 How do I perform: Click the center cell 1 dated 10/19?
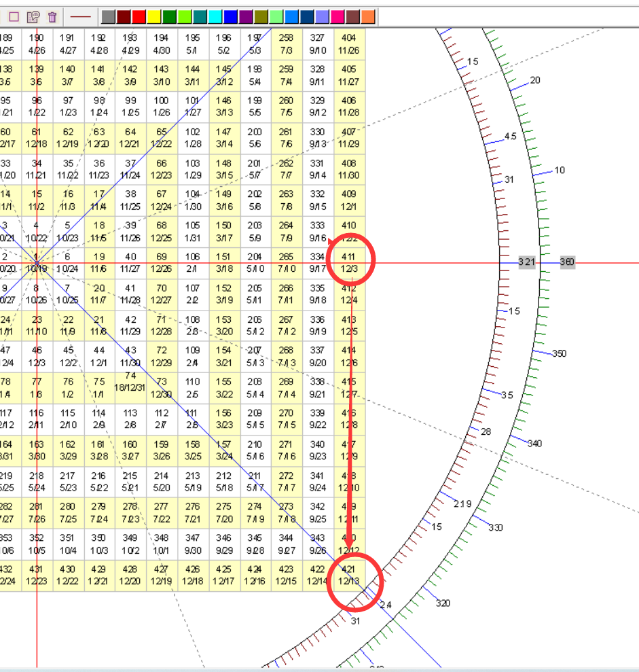tap(37, 263)
